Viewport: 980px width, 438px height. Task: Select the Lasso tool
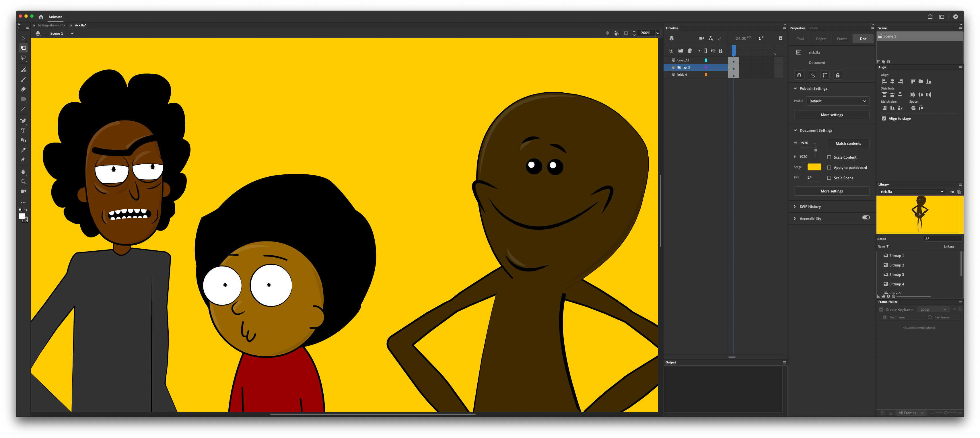[x=23, y=58]
